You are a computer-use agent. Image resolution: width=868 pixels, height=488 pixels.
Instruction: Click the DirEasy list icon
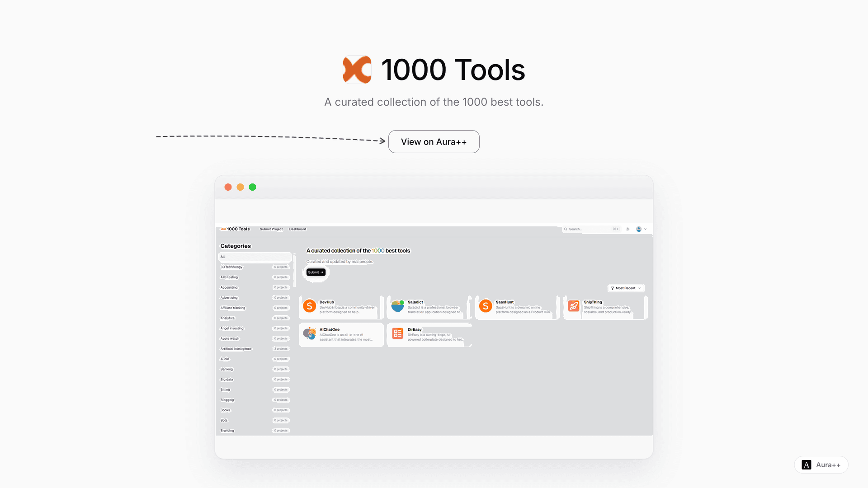pyautogui.click(x=398, y=333)
